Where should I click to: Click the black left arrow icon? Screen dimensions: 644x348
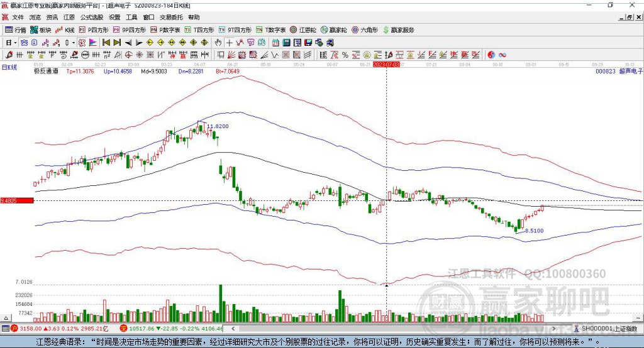pyautogui.click(x=128, y=43)
